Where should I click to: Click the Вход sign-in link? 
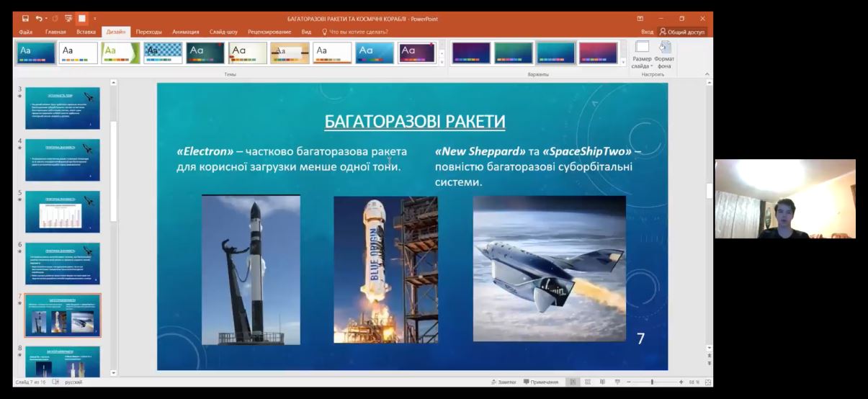[647, 32]
